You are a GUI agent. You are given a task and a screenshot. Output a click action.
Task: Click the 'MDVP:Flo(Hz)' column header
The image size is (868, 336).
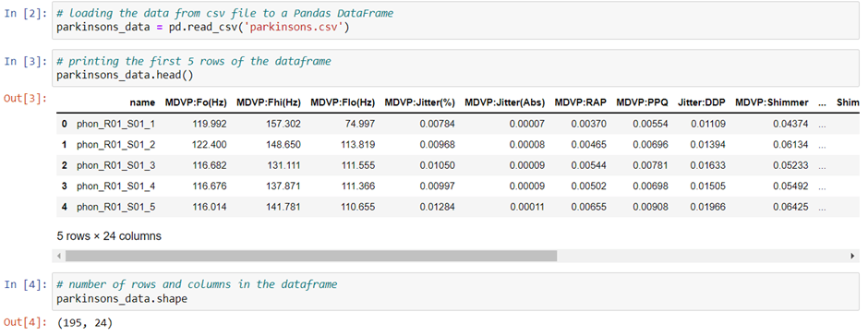343,102
